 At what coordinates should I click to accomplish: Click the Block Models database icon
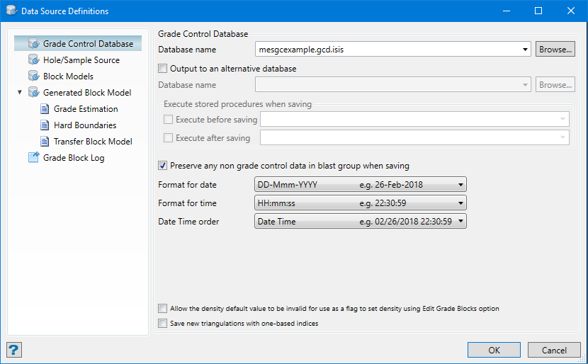(x=33, y=76)
